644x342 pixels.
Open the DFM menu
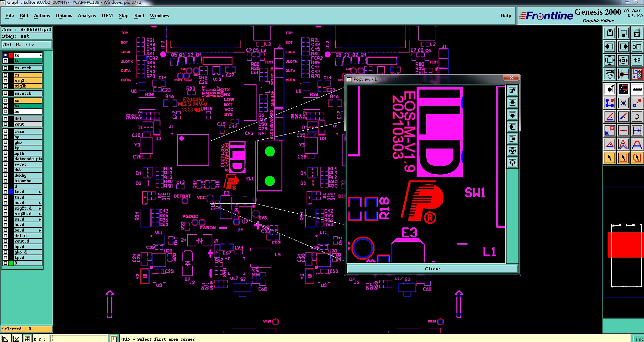tap(107, 15)
